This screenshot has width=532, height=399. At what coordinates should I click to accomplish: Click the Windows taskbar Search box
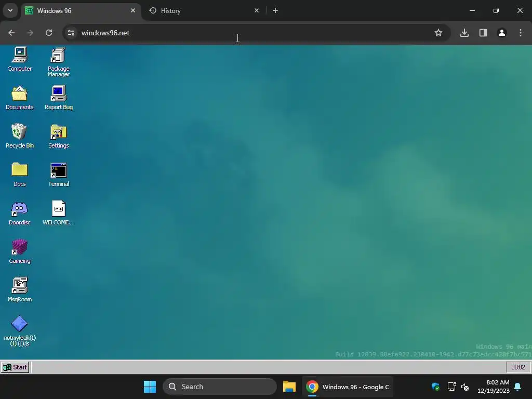pyautogui.click(x=220, y=387)
